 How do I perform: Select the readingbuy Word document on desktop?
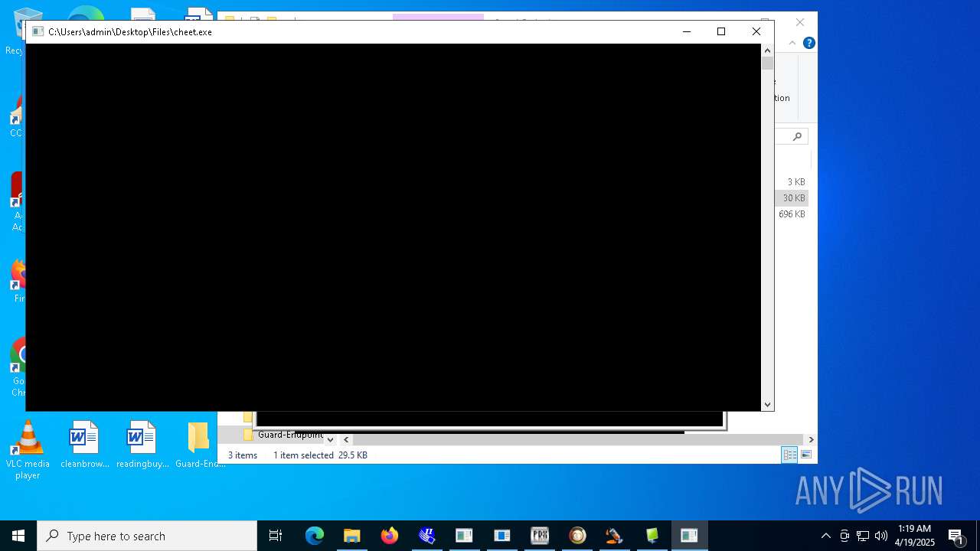coord(142,445)
